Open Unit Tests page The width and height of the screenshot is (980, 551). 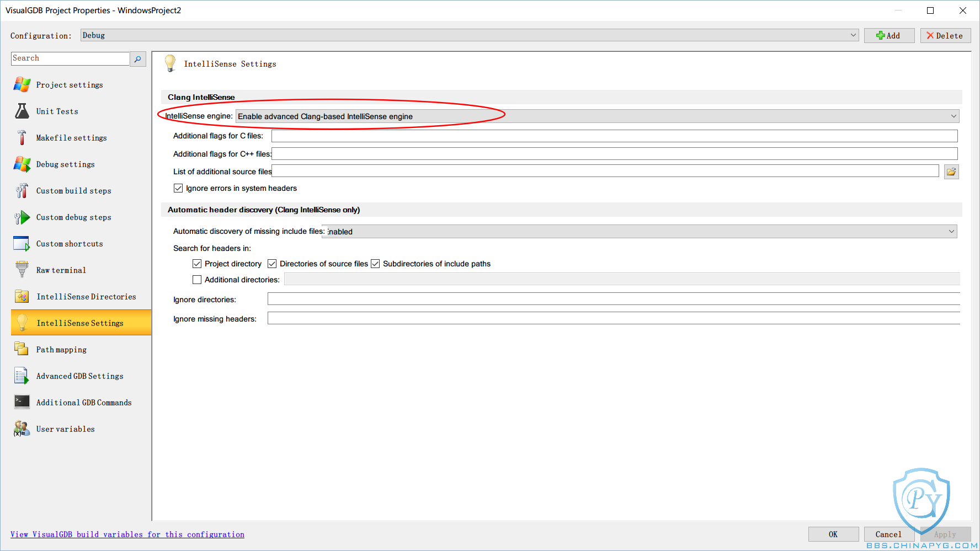[x=57, y=111]
